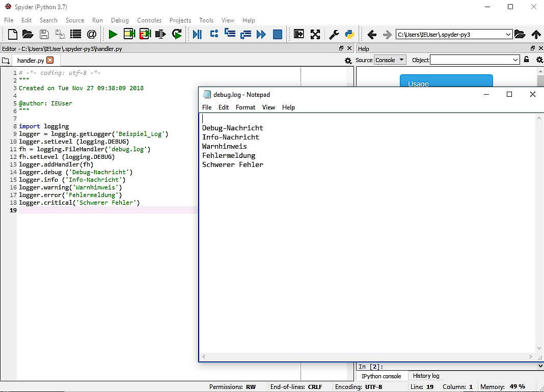Click 'Schwerer Fehler' line in Notepad

[232, 164]
